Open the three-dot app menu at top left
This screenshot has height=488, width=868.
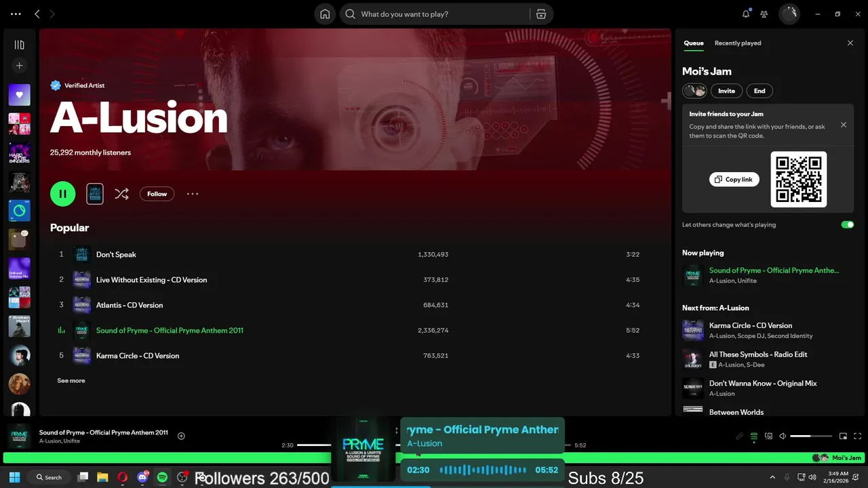tap(16, 14)
